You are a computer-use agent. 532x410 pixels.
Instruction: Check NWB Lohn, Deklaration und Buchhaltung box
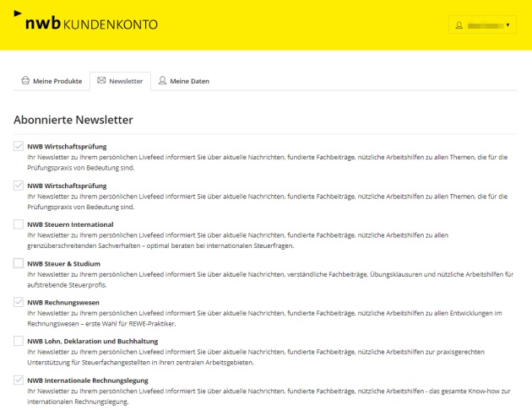click(x=19, y=341)
